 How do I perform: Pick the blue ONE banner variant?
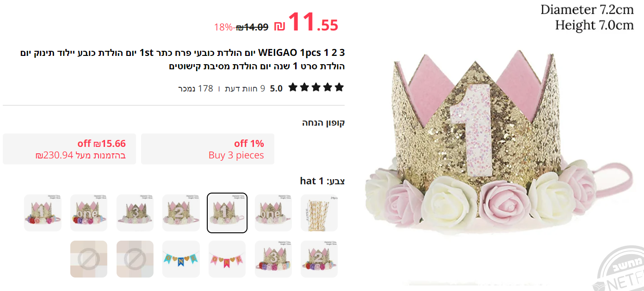click(181, 259)
